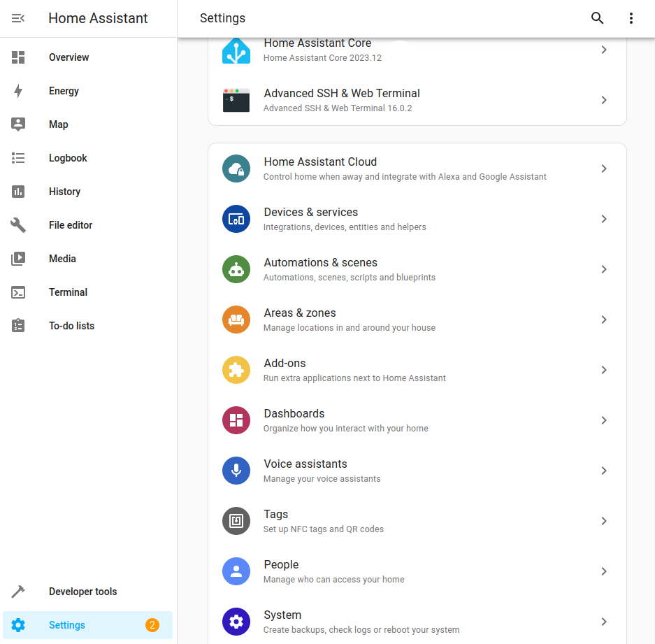Open Automations & scenes settings
655x644 pixels.
(417, 269)
